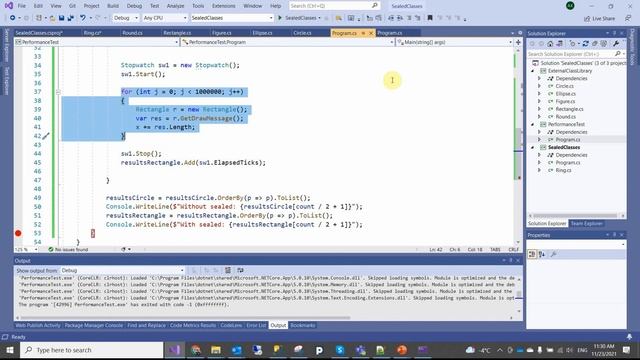Collapse the for-loop code block at line 37
This screenshot has width=640, height=360.
[x=58, y=92]
